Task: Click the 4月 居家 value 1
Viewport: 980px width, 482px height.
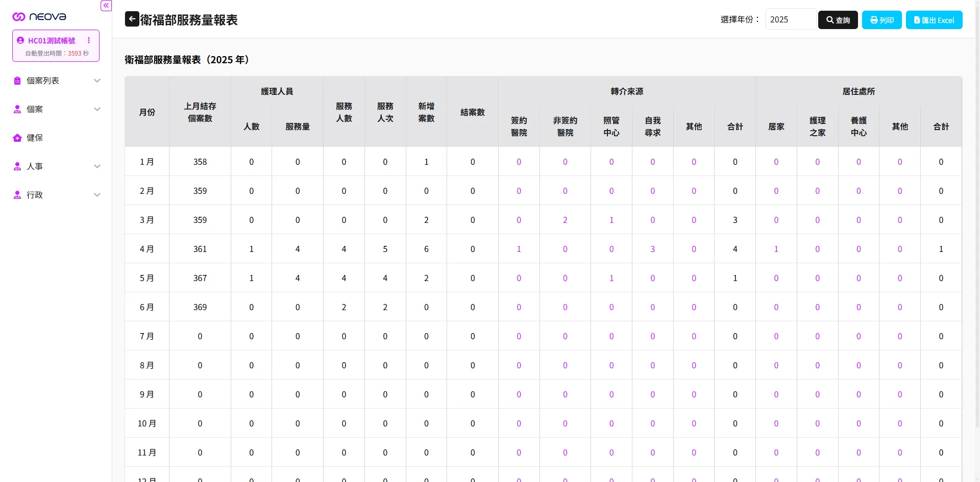Action: click(776, 249)
